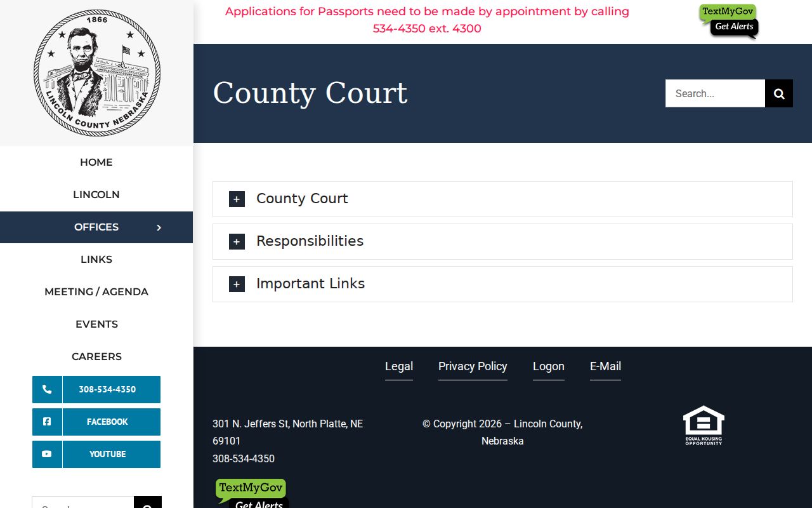Click the Facebook icon in the sidebar
The image size is (812, 508).
47,422
